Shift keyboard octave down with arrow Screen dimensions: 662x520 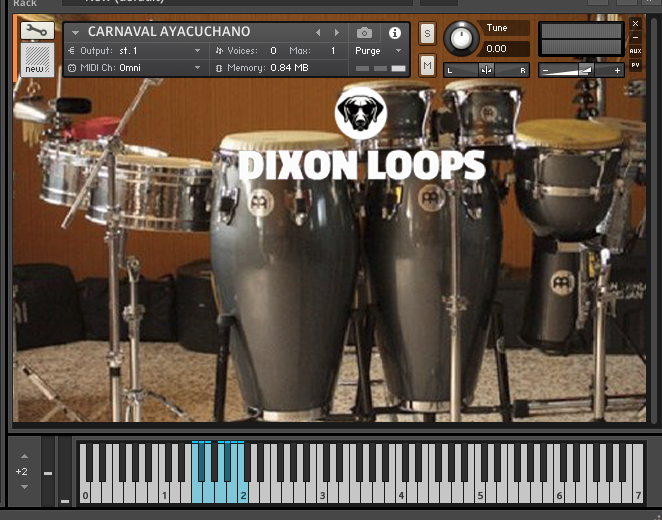pyautogui.click(x=23, y=487)
